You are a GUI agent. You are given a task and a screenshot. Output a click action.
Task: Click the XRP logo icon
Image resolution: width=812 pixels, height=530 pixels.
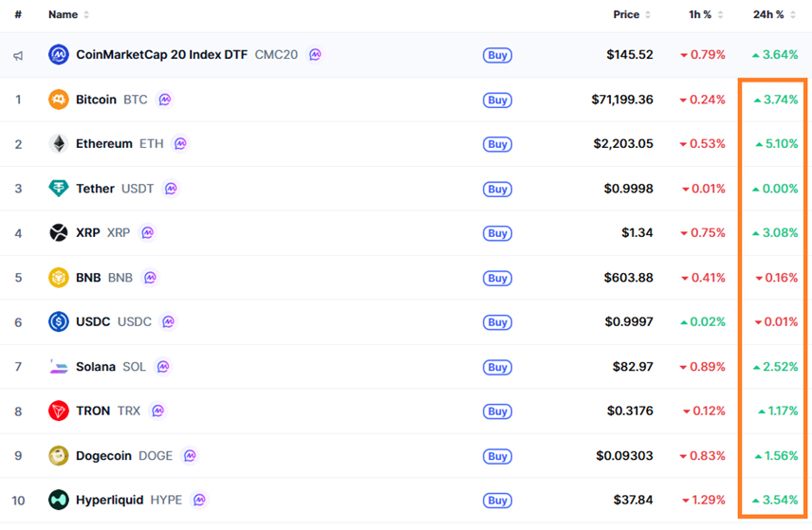coord(59,233)
